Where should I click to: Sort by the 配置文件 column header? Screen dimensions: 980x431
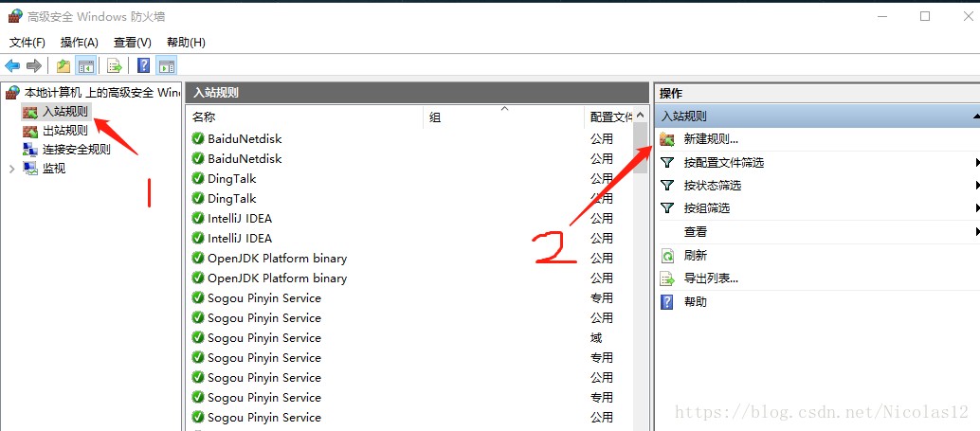[608, 117]
